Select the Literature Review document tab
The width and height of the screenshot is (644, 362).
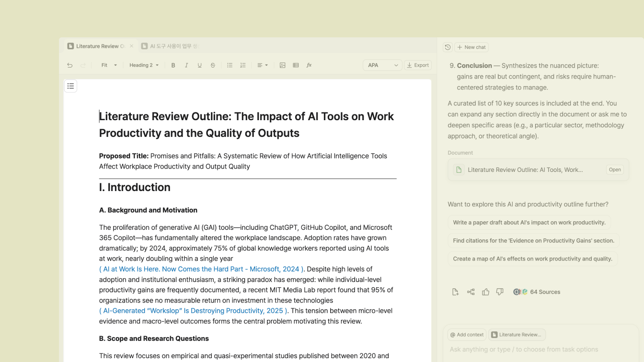tap(98, 45)
